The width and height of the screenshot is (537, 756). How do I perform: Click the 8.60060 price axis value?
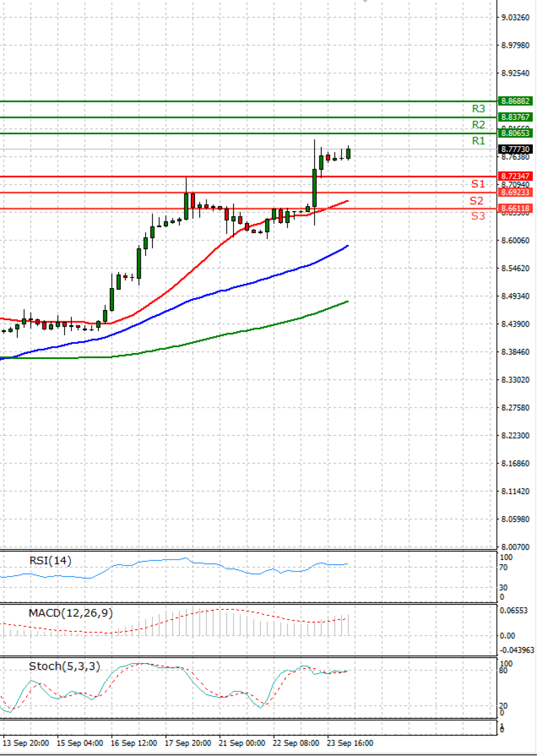tap(516, 241)
